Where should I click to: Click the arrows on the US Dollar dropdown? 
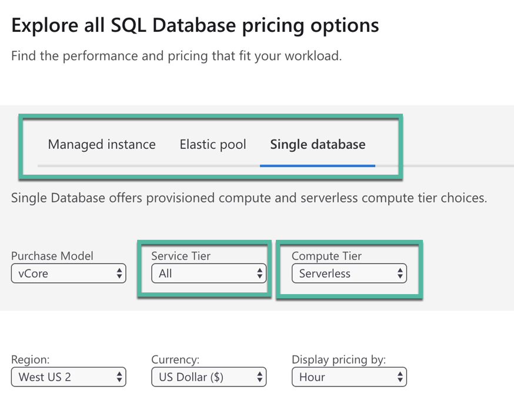click(x=260, y=377)
